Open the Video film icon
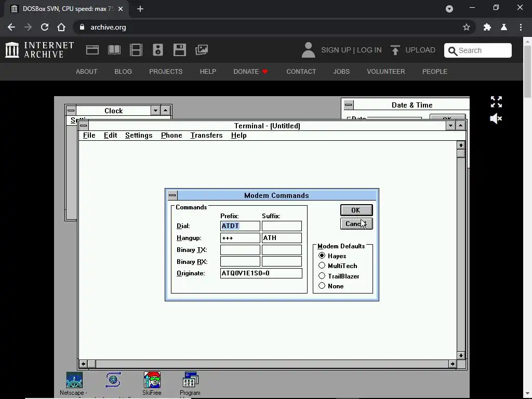532x399 pixels. (136, 50)
